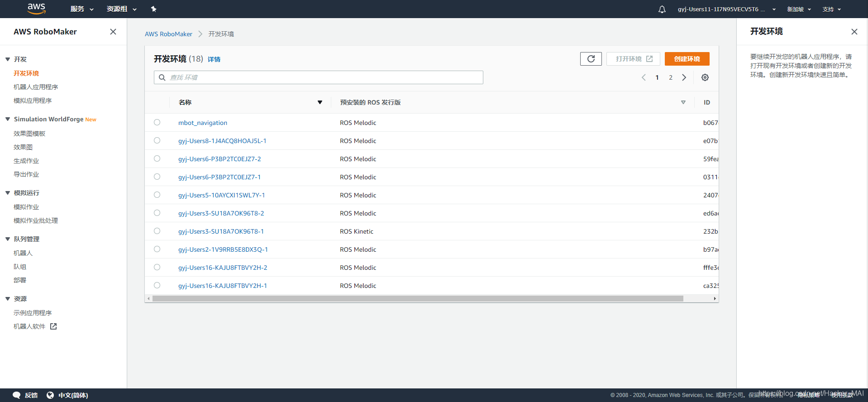
Task: Open 效果图模板 in sidebar
Action: pyautogui.click(x=29, y=134)
